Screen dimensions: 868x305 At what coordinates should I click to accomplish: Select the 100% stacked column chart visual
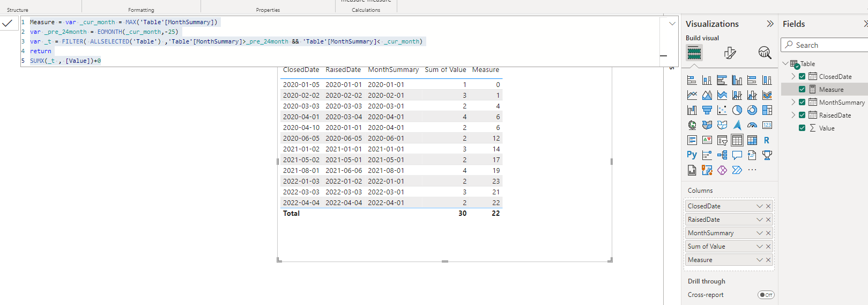(x=767, y=80)
